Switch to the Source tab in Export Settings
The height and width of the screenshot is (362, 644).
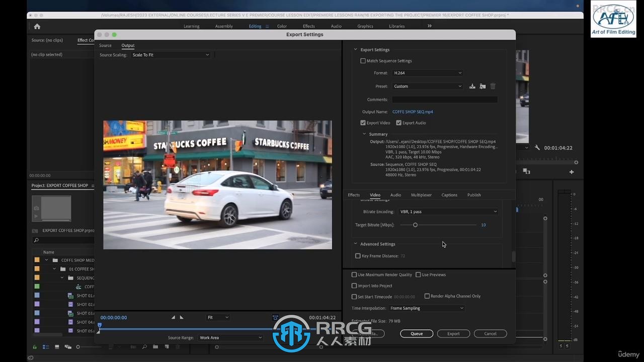105,45
